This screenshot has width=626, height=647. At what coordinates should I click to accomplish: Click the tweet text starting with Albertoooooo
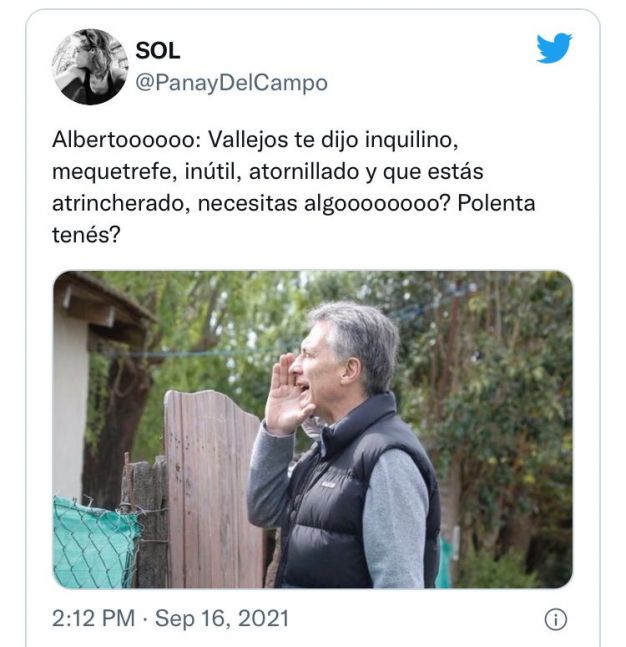tap(293, 187)
